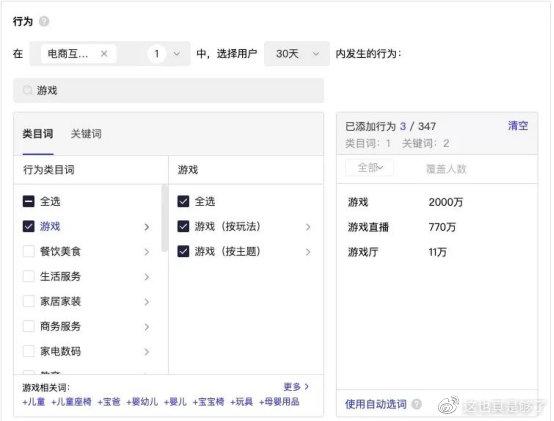This screenshot has height=421, width=554.
Task: Click 更多 to see more related words
Action: point(296,387)
